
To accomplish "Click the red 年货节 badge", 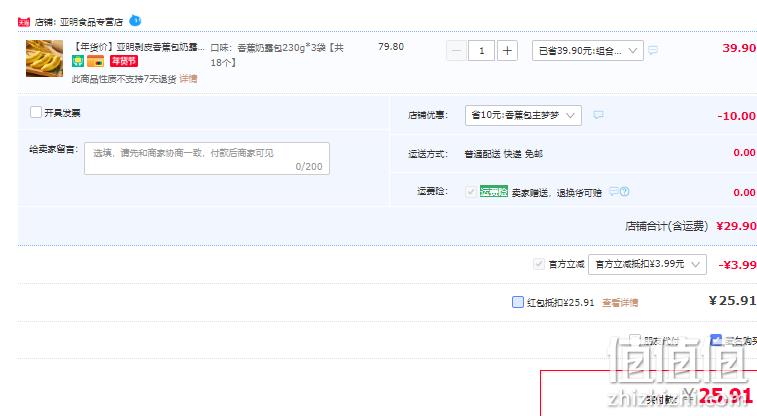I will coord(124,61).
